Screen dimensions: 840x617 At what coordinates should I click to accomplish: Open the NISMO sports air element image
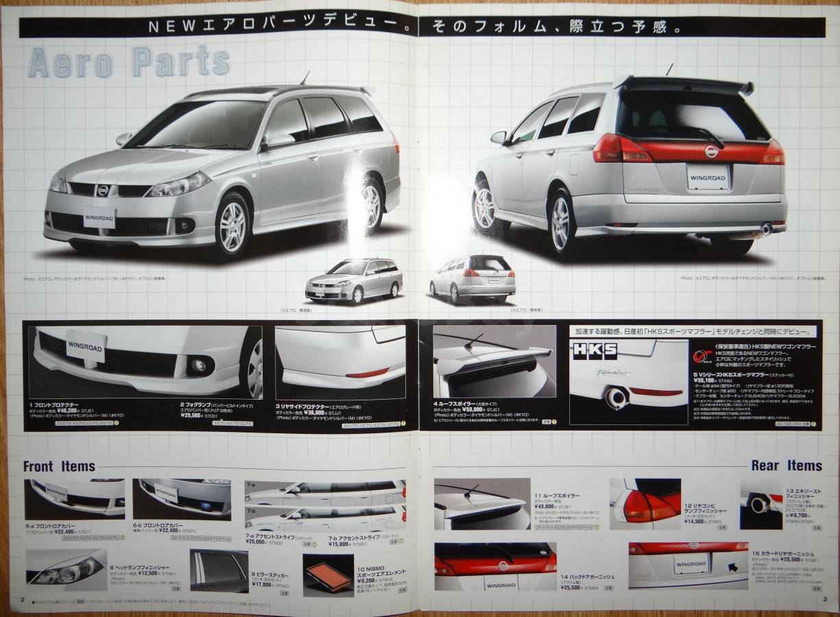tap(327, 572)
